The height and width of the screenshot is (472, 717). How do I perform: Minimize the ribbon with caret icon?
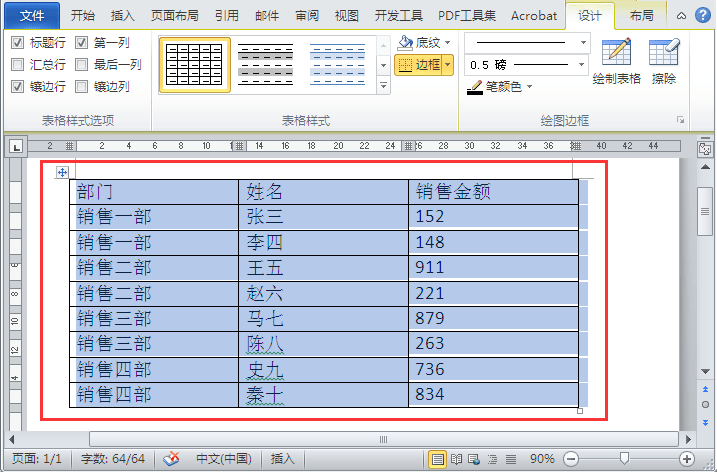[x=681, y=16]
